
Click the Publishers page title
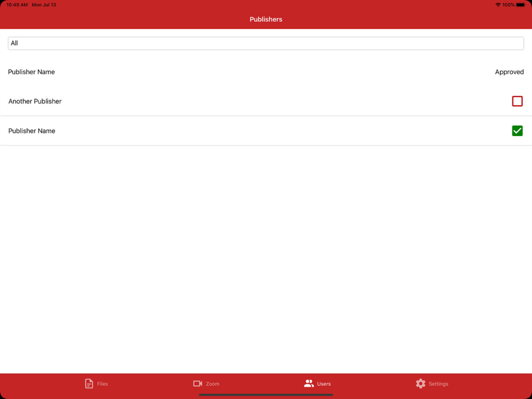[266, 19]
